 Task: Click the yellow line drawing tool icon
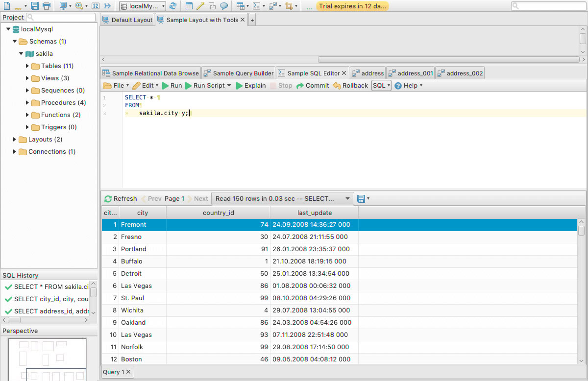point(200,6)
